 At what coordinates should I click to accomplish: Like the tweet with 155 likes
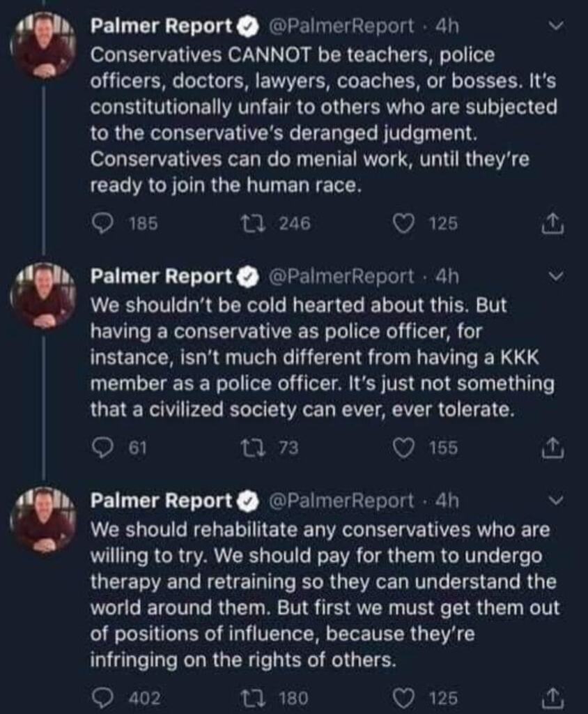point(403,448)
